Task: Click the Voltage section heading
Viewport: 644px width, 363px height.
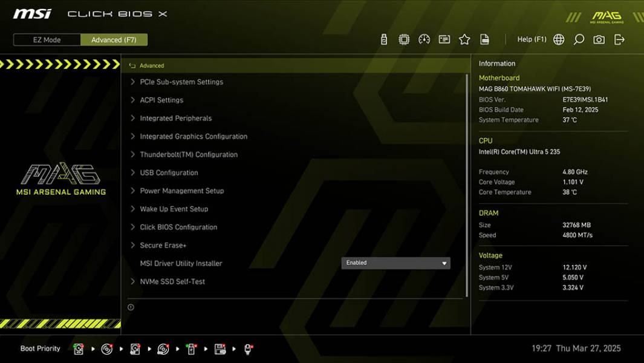Action: (490, 255)
